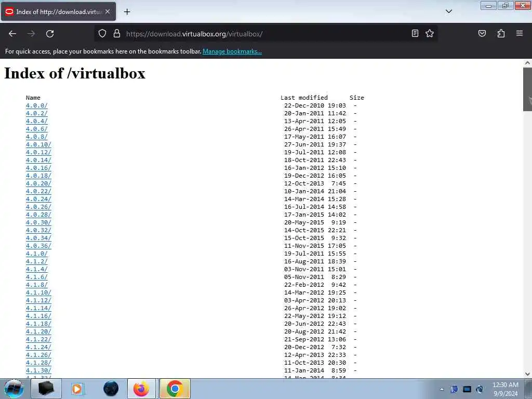
Task: View site security via padlock icon
Action: click(117, 34)
